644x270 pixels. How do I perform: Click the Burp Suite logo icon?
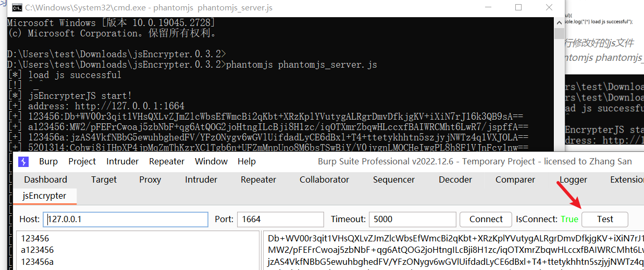pos(23,162)
